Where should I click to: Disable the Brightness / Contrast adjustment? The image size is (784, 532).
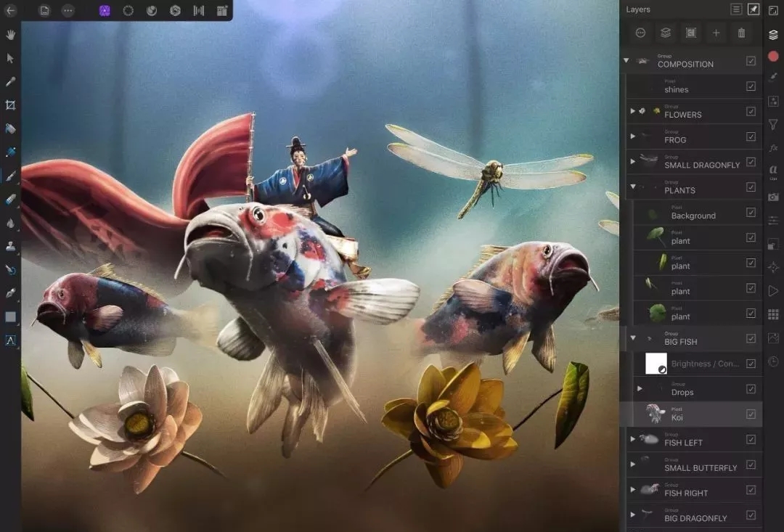tap(751, 364)
